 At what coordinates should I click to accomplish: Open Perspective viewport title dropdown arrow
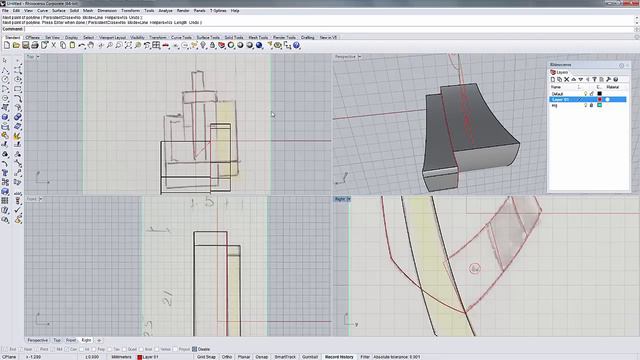click(360, 57)
